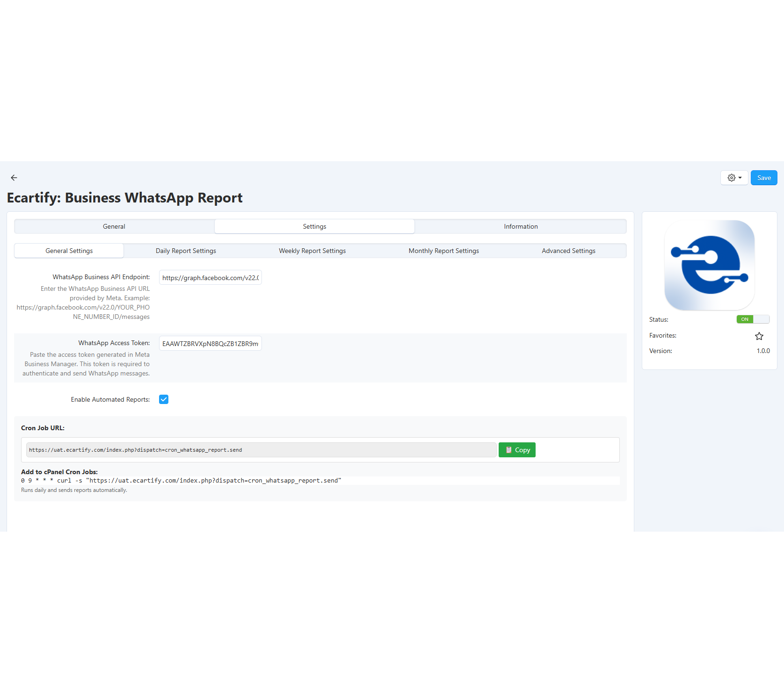Click the Cron Job URL text field
The height and width of the screenshot is (693, 784).
pyautogui.click(x=261, y=450)
